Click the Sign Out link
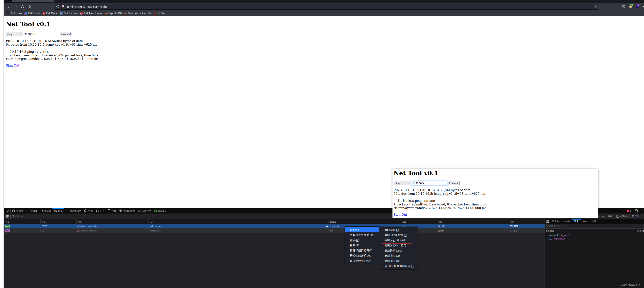Image resolution: width=644 pixels, height=288 pixels. click(12, 65)
